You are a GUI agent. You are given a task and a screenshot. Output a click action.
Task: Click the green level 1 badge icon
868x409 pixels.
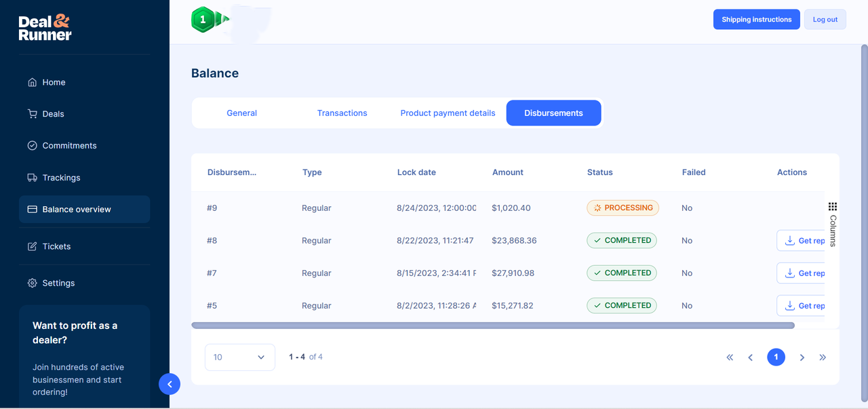click(x=203, y=20)
